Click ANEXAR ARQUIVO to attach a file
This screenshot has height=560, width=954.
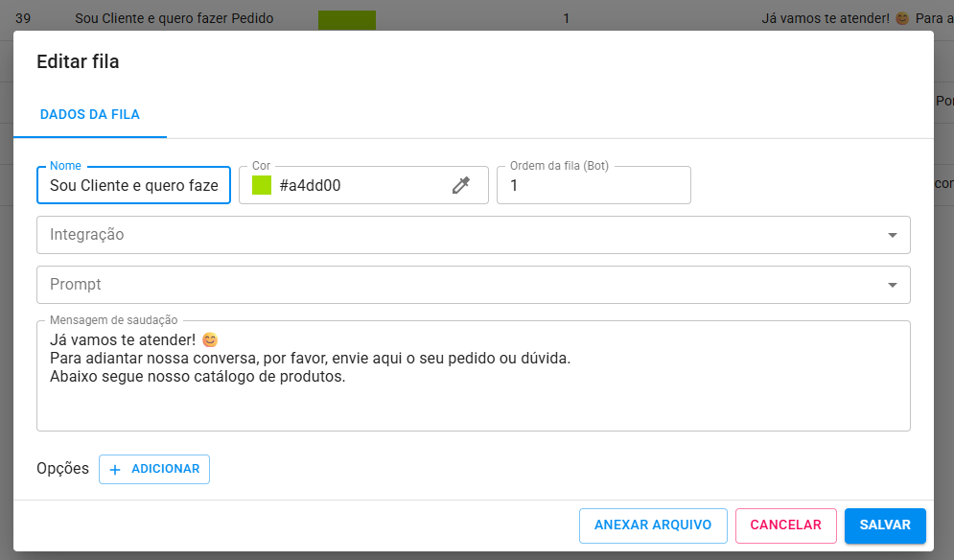pos(653,525)
